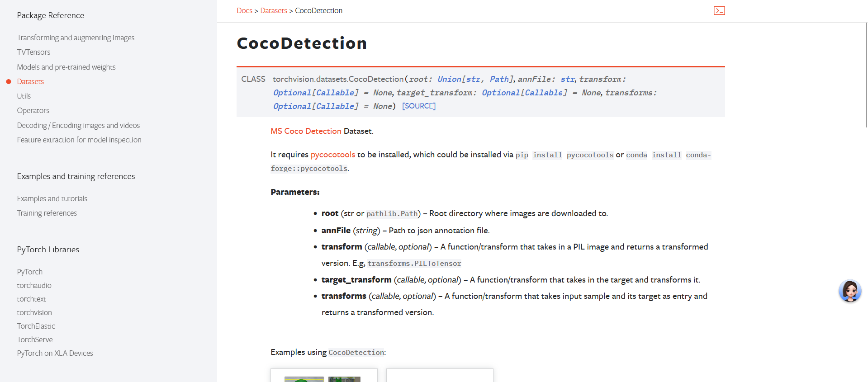Open the chat assistant avatar
Image resolution: width=868 pixels, height=382 pixels.
(x=850, y=291)
